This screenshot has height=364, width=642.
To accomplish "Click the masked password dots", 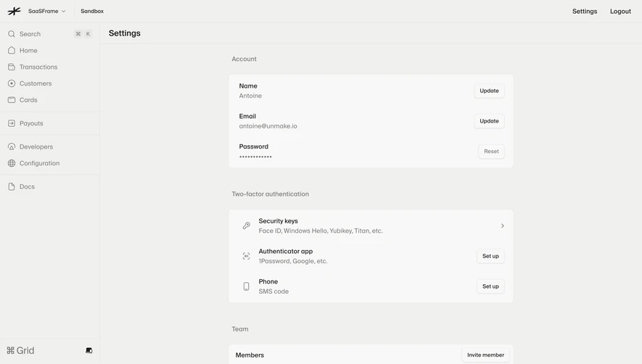I will tap(255, 157).
